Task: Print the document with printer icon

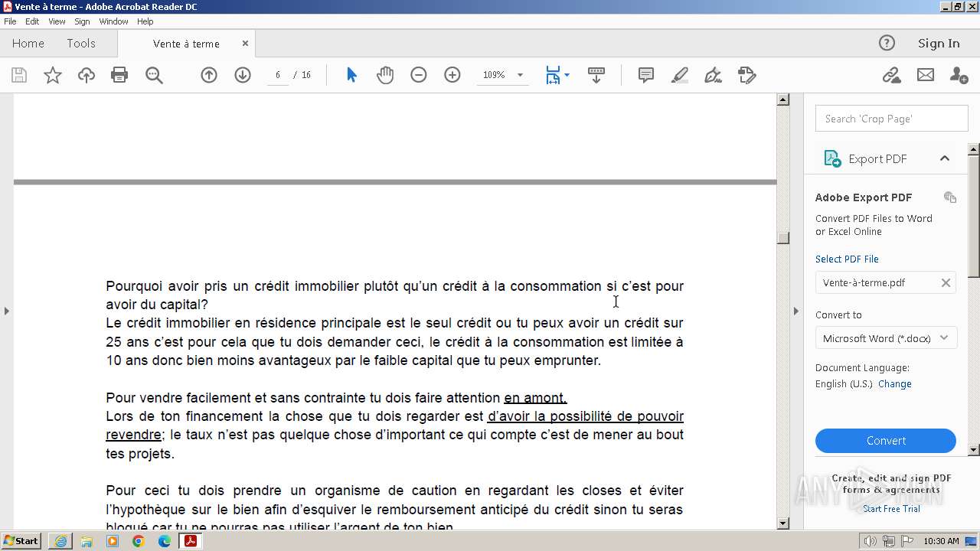Action: 119,75
